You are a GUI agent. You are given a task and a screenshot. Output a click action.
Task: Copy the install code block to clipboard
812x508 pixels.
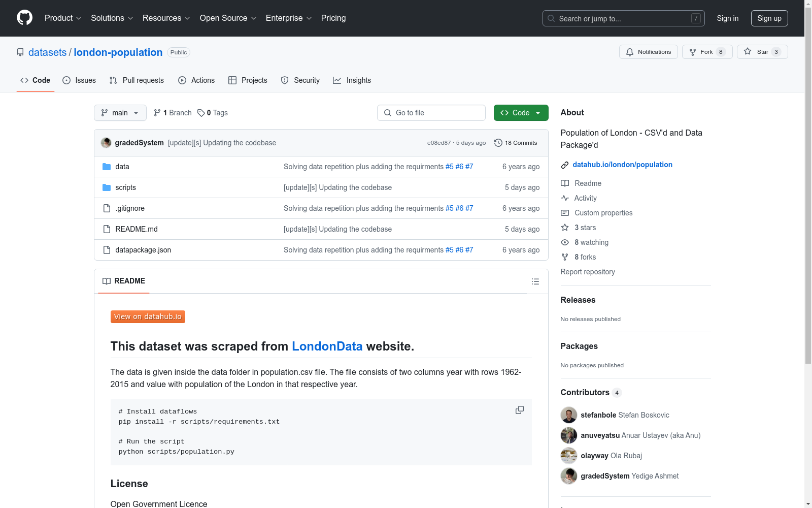click(x=520, y=410)
